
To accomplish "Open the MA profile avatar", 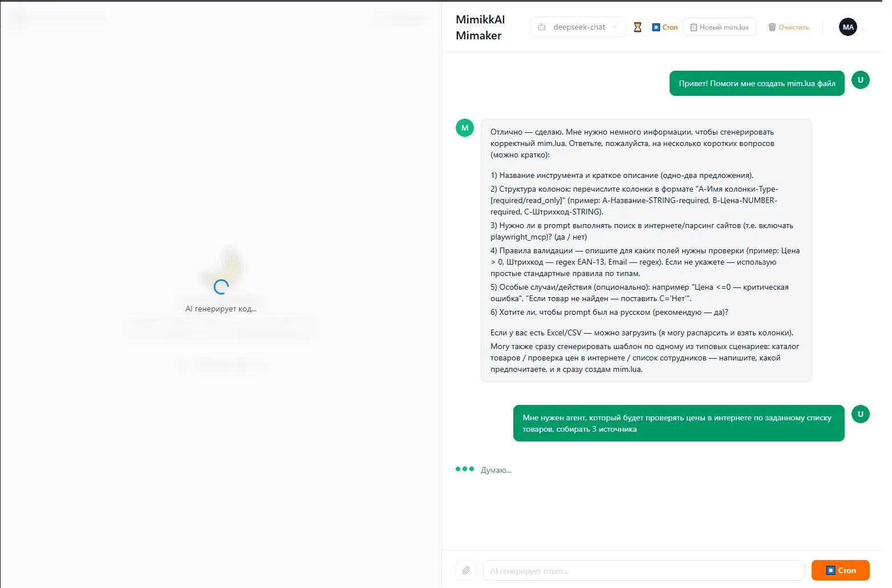I will click(848, 27).
